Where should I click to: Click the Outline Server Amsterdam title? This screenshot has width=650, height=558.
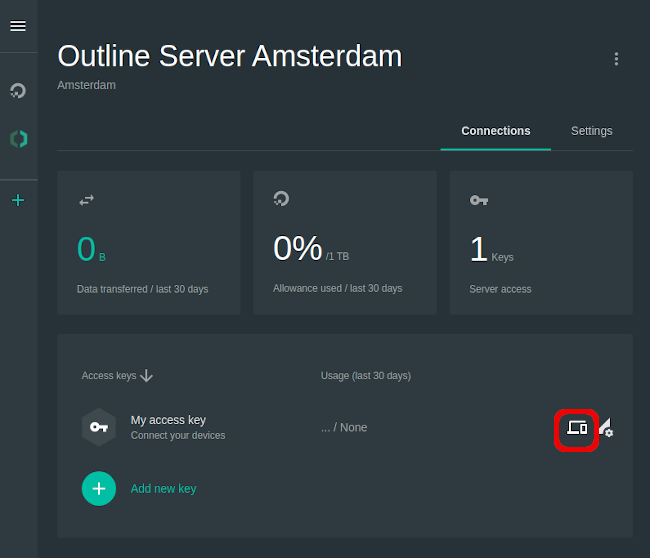(229, 56)
